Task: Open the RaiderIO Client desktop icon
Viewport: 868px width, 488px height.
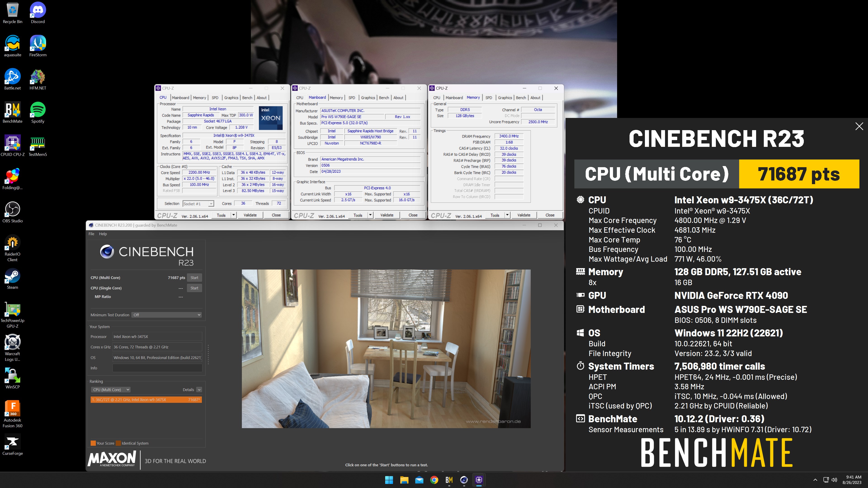Action: (12, 249)
